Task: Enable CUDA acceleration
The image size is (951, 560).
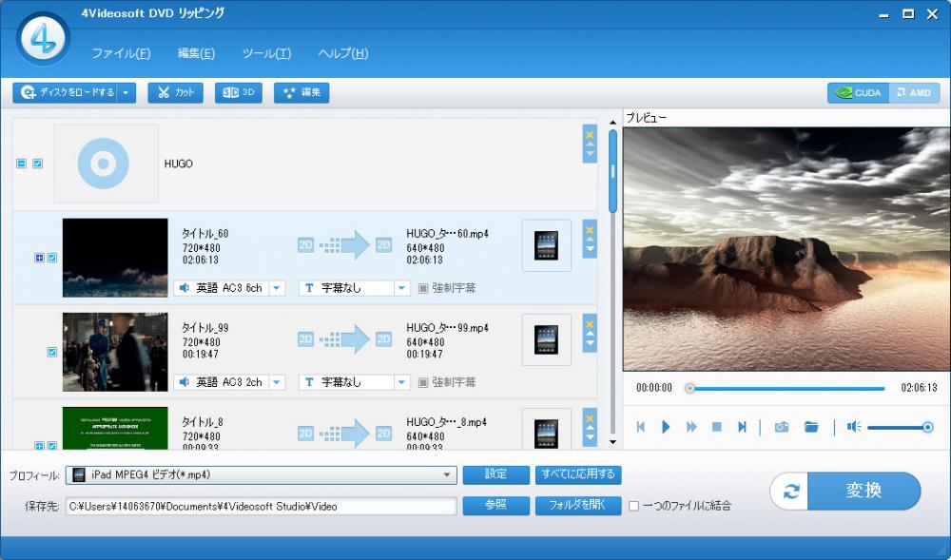Action: tap(860, 92)
